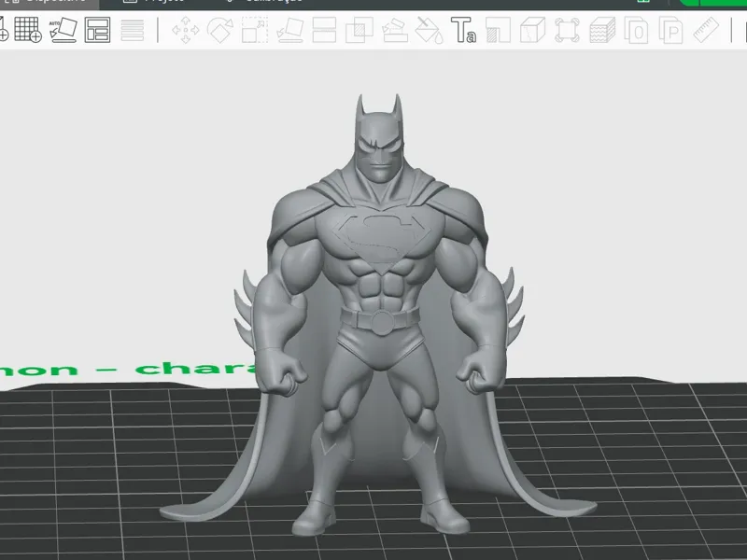Open the Mesh Boolean overlapping-squares tool
The height and width of the screenshot is (560, 747).
pos(359,30)
